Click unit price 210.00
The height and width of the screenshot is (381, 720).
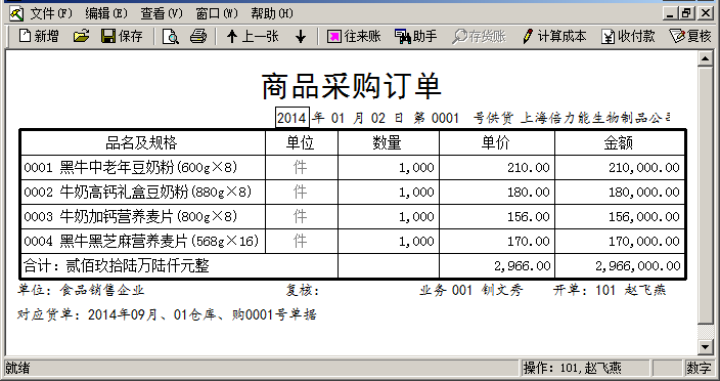497,167
